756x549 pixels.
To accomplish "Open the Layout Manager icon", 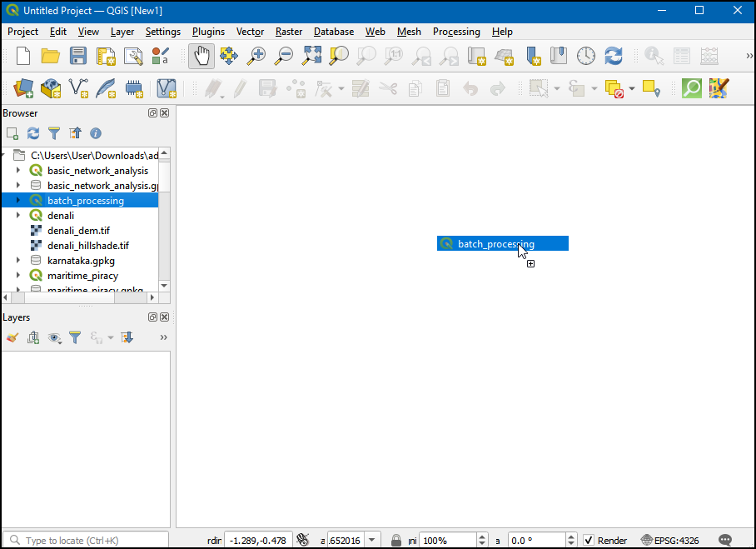I will [133, 56].
